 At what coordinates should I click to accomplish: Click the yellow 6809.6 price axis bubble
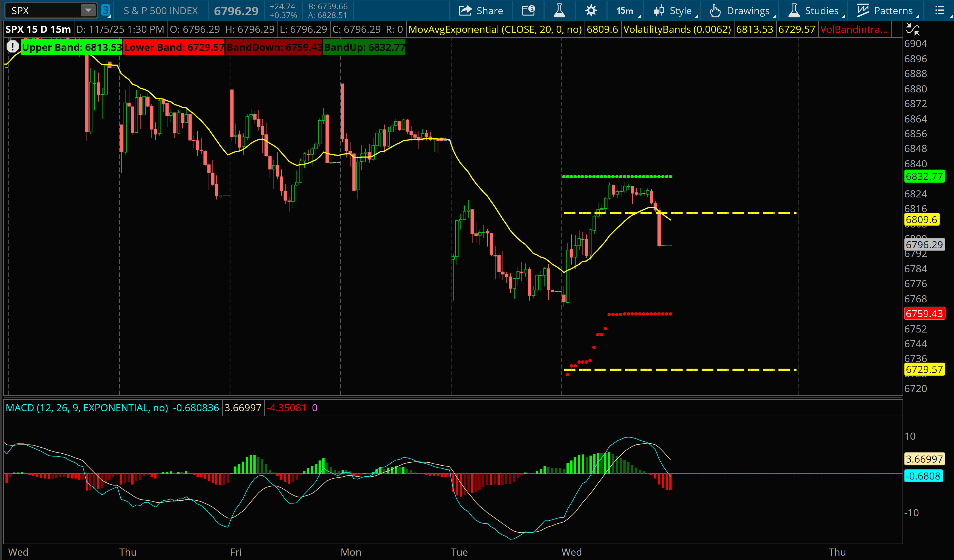[921, 220]
